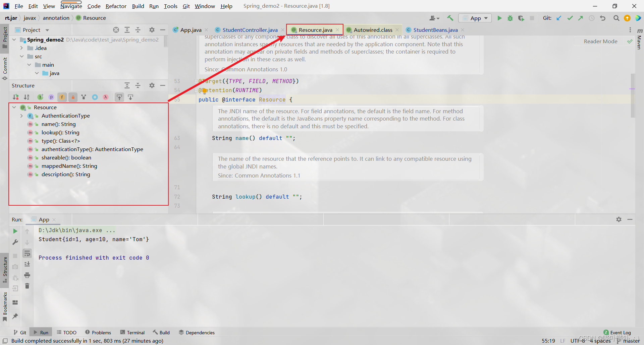Viewport: 644px width, 345px height.
Task: Collapse the src folder
Action: (x=22, y=56)
